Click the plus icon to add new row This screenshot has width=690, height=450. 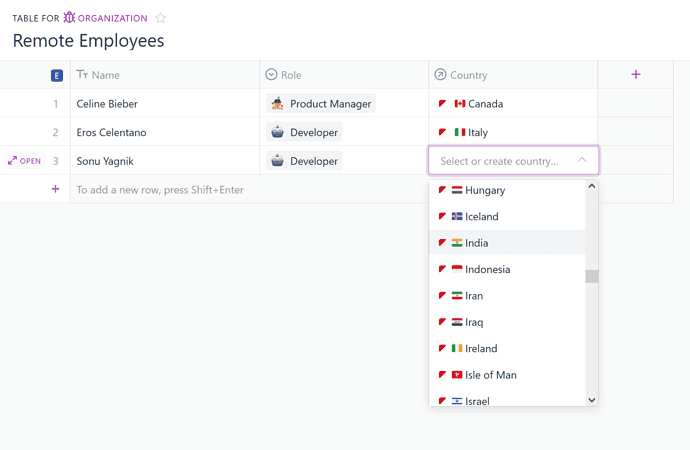click(x=55, y=189)
